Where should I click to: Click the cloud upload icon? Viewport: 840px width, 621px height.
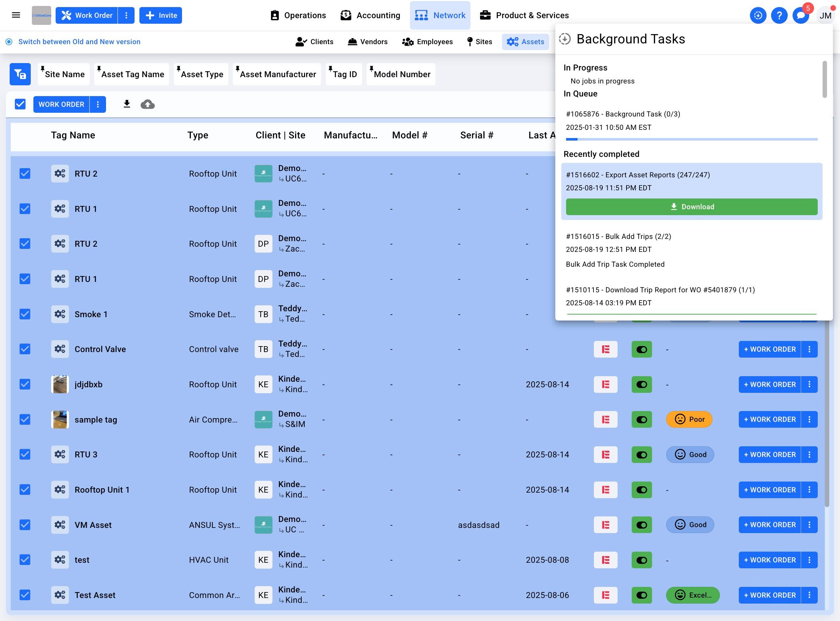tap(148, 104)
